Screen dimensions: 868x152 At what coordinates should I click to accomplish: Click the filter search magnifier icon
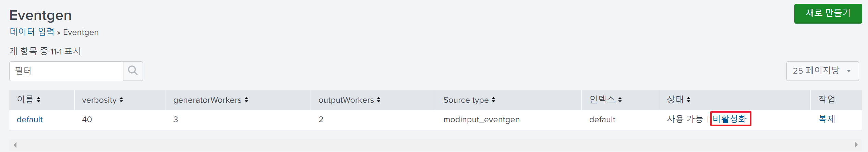pos(133,71)
